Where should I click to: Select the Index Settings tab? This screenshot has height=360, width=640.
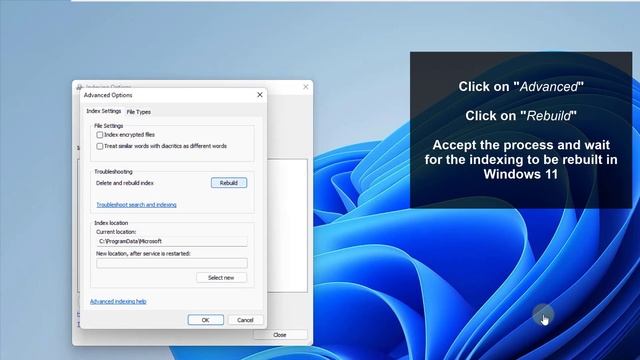coord(104,111)
